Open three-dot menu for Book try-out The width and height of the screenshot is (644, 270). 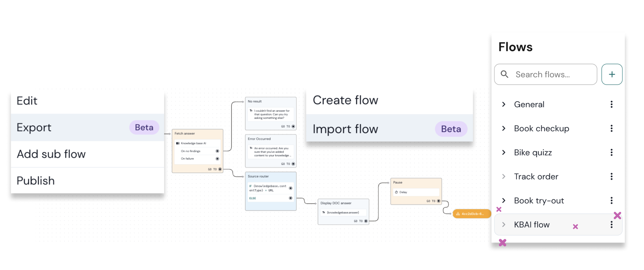click(611, 201)
